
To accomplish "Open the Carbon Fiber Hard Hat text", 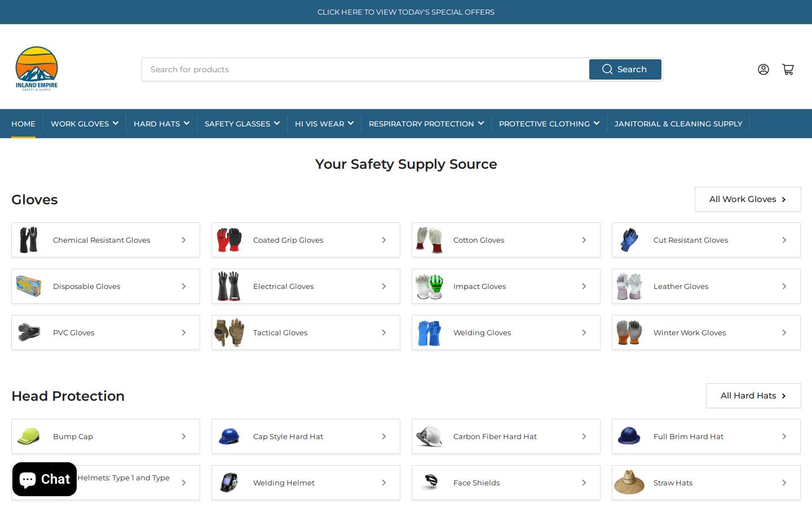I will [x=495, y=436].
